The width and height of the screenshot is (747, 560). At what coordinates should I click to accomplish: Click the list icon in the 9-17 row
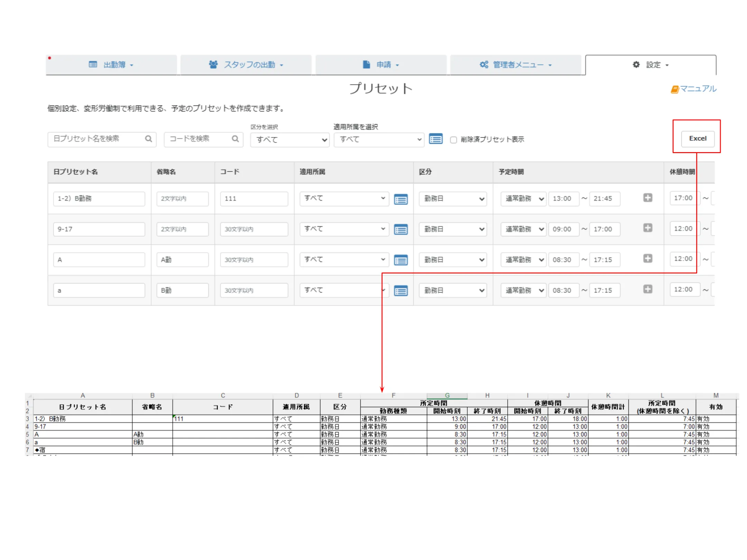point(400,229)
